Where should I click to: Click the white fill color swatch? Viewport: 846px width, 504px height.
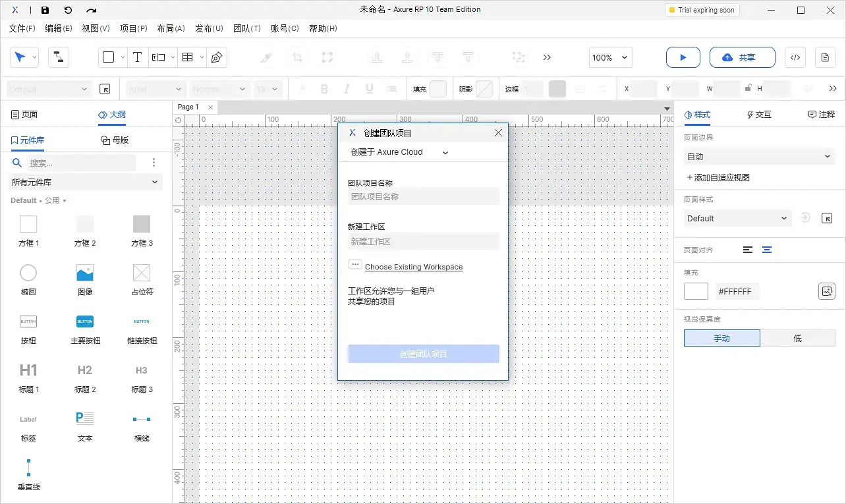(696, 291)
